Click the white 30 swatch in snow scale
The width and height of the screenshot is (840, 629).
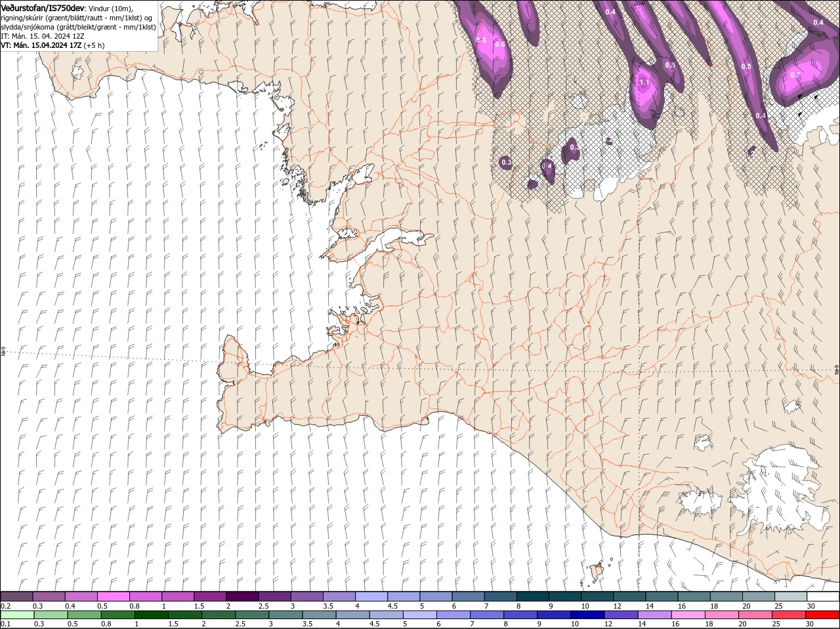pos(823,596)
